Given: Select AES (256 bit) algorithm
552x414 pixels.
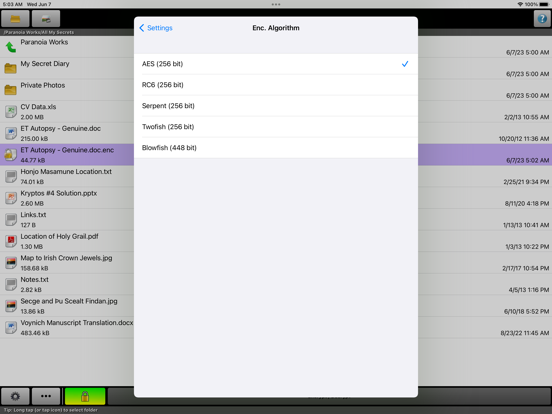Looking at the screenshot, I should 276,64.
